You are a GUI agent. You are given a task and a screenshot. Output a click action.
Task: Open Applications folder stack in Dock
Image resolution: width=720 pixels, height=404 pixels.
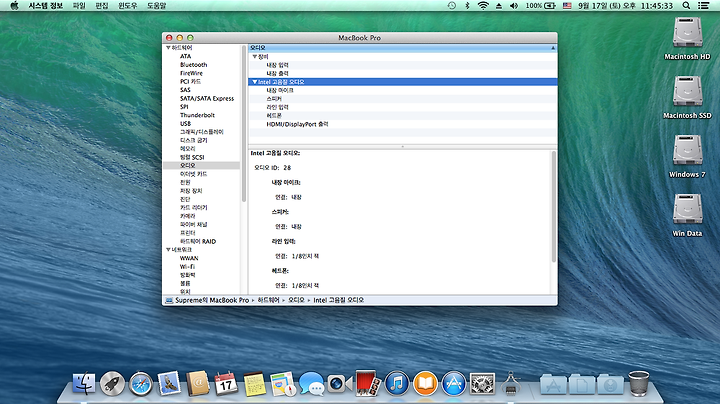pos(553,385)
